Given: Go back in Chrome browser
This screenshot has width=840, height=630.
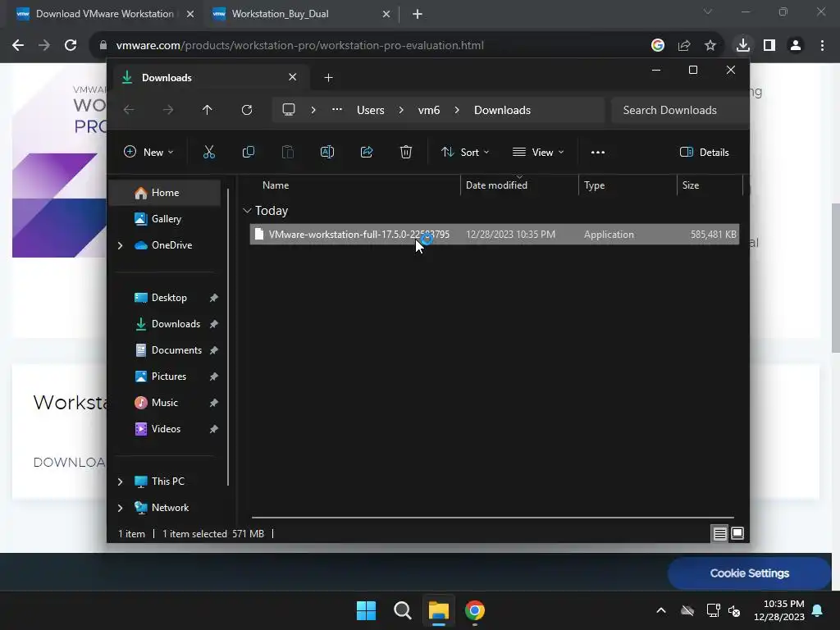Looking at the screenshot, I should pyautogui.click(x=18, y=45).
